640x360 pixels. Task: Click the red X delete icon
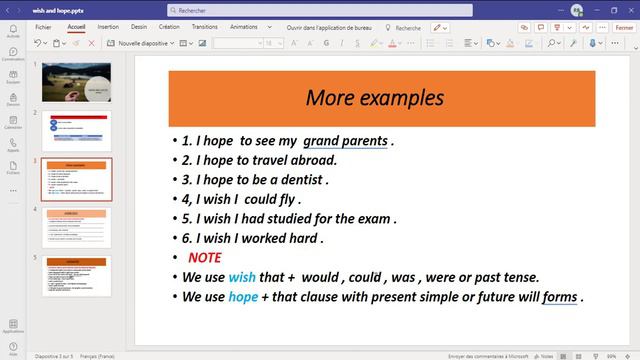tap(91, 43)
